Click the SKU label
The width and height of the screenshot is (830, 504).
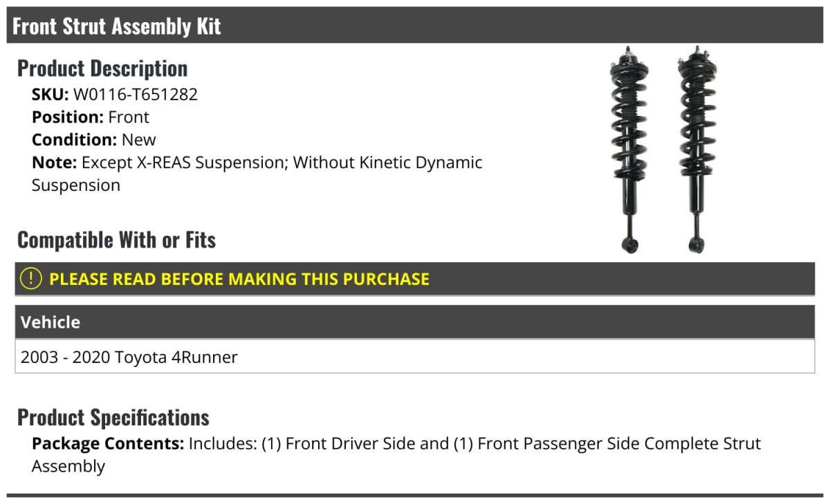pos(50,95)
